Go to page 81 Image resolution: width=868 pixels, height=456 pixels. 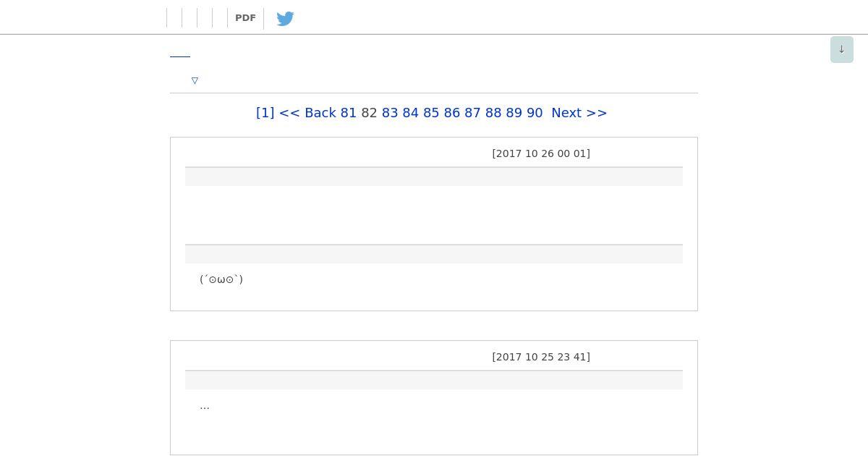tap(349, 113)
